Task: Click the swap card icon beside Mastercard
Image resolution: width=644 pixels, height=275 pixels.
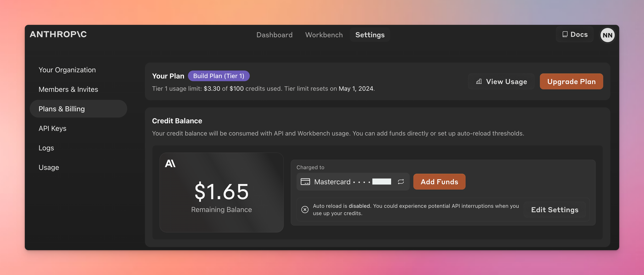Action: click(x=401, y=182)
